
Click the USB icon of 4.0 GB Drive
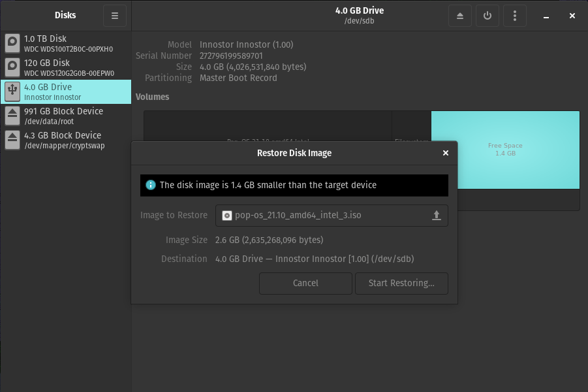[12, 91]
